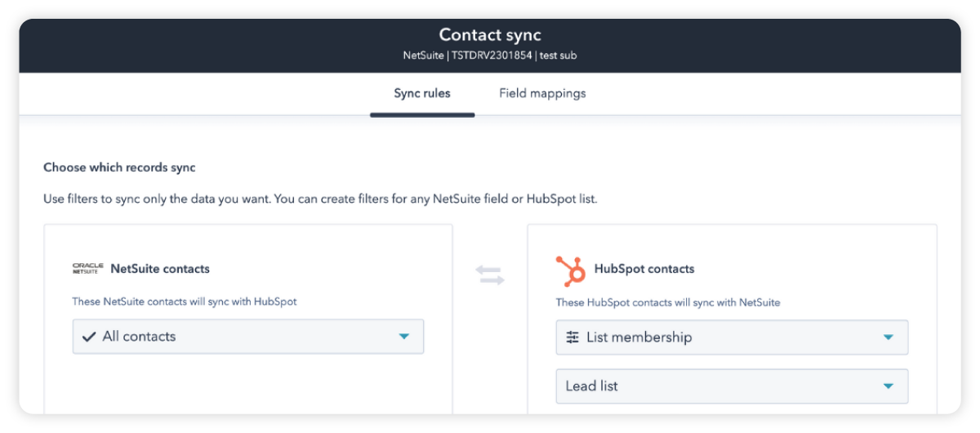
Task: Click the filter sliders icon beside List membership
Action: pyautogui.click(x=572, y=337)
